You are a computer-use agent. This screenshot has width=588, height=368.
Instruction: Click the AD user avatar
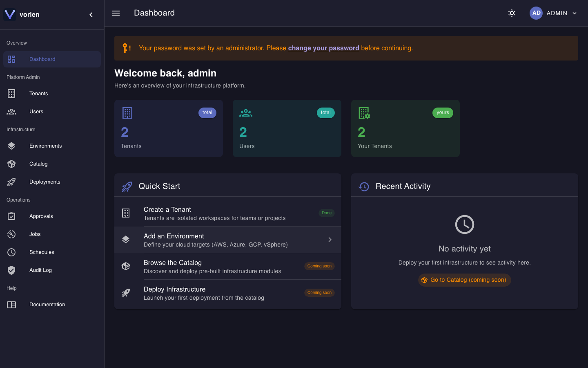(x=536, y=13)
